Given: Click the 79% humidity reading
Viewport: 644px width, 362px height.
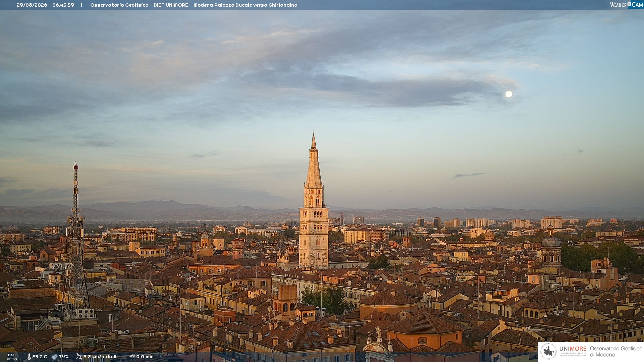Looking at the screenshot, I should 64,357.
